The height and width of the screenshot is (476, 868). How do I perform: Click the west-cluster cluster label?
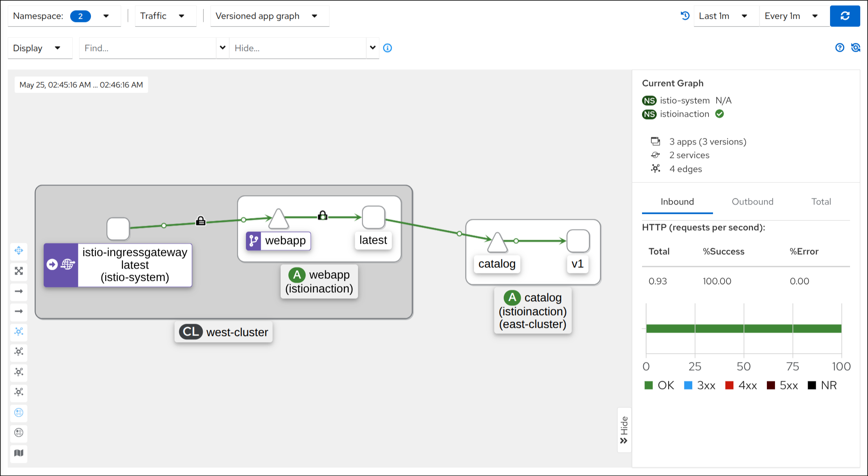224,332
